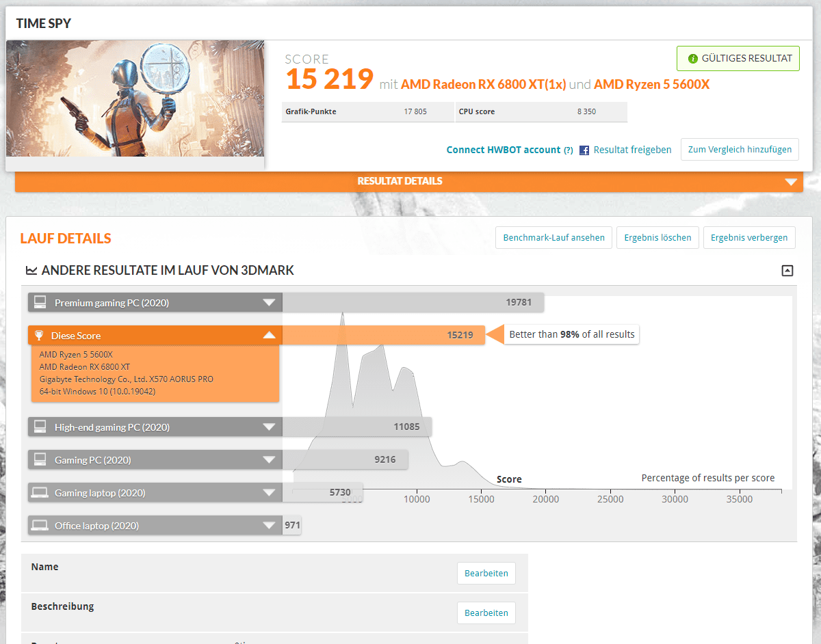This screenshot has width=821, height=644.
Task: Click Ergebnis löschen button
Action: [x=657, y=238]
